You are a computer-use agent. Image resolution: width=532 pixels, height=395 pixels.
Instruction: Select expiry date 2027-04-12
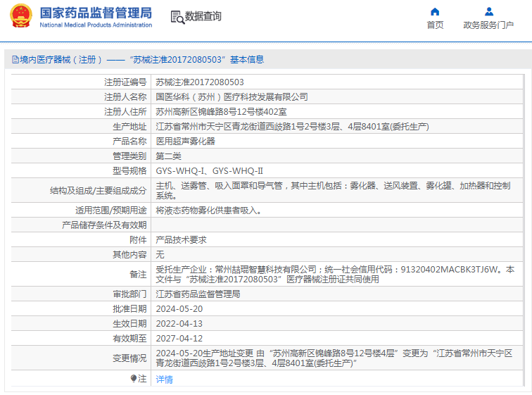coord(179,339)
